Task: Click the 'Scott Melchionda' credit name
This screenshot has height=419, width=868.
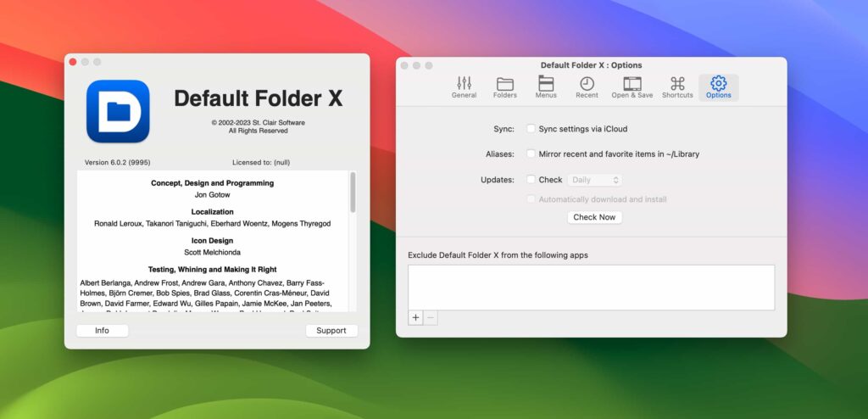Action: (213, 252)
